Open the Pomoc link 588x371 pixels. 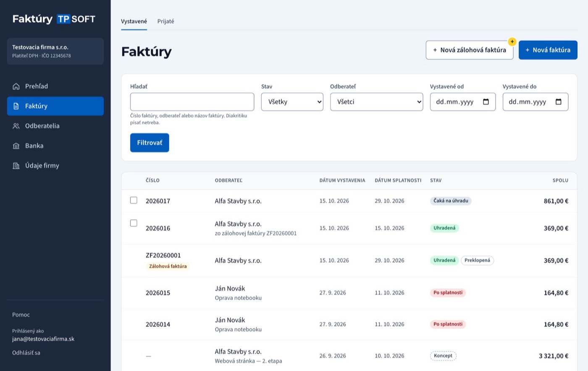click(21, 315)
